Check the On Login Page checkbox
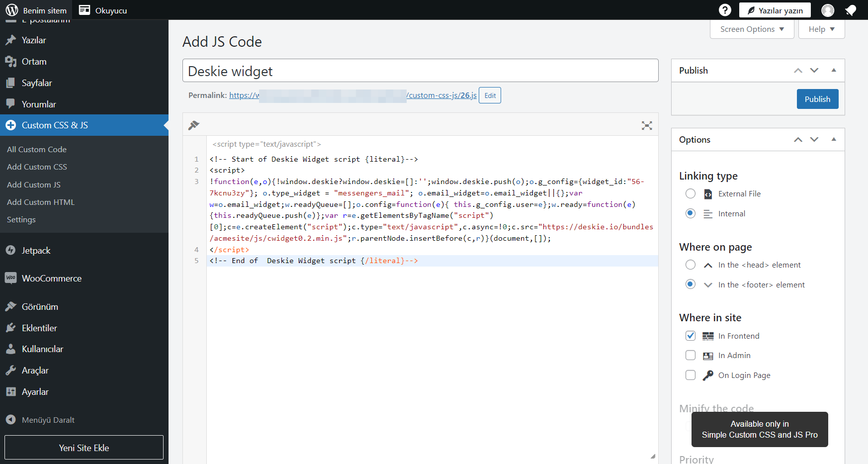 point(691,375)
